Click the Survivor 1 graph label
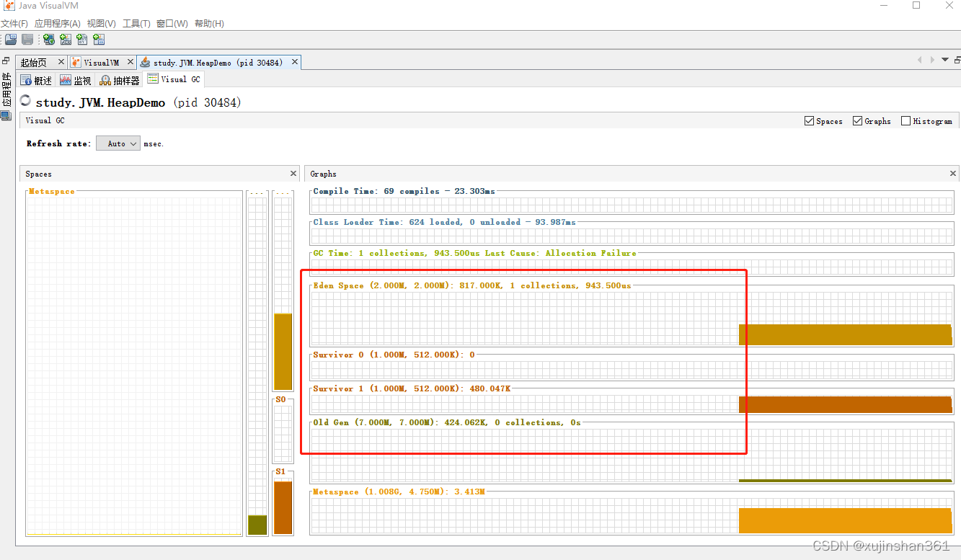961x560 pixels. (412, 388)
